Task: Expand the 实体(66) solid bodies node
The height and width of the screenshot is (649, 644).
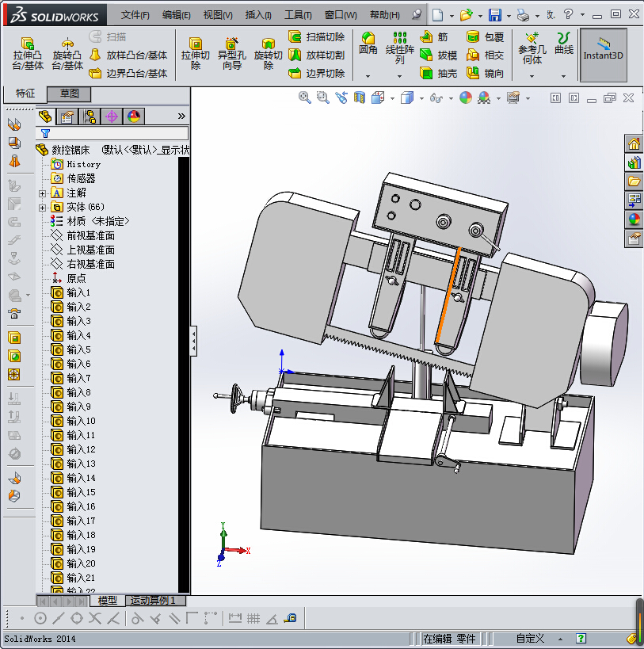Action: point(42,208)
